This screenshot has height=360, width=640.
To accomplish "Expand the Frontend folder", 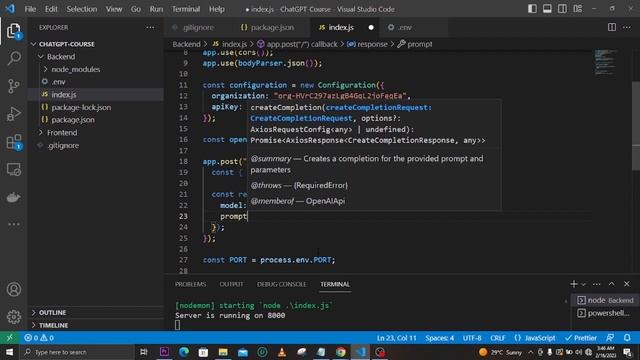I will pyautogui.click(x=62, y=133).
